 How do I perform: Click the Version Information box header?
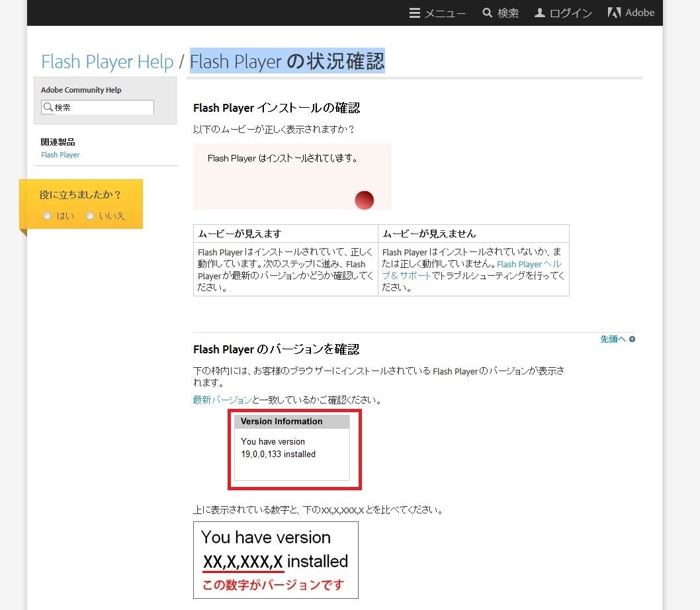click(292, 421)
